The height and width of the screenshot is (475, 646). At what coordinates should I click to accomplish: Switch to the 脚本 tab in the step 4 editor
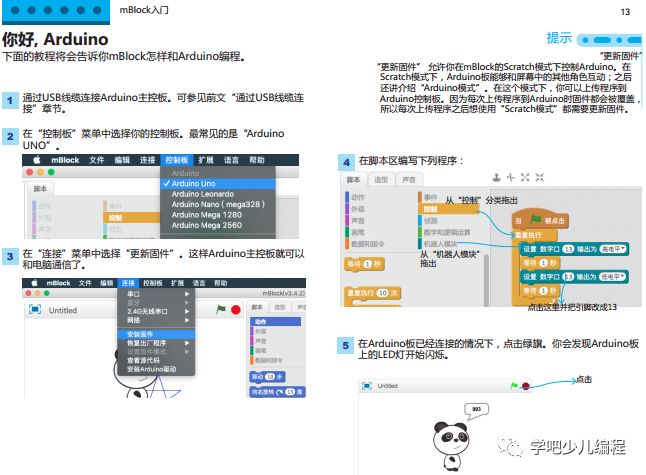pyautogui.click(x=353, y=180)
